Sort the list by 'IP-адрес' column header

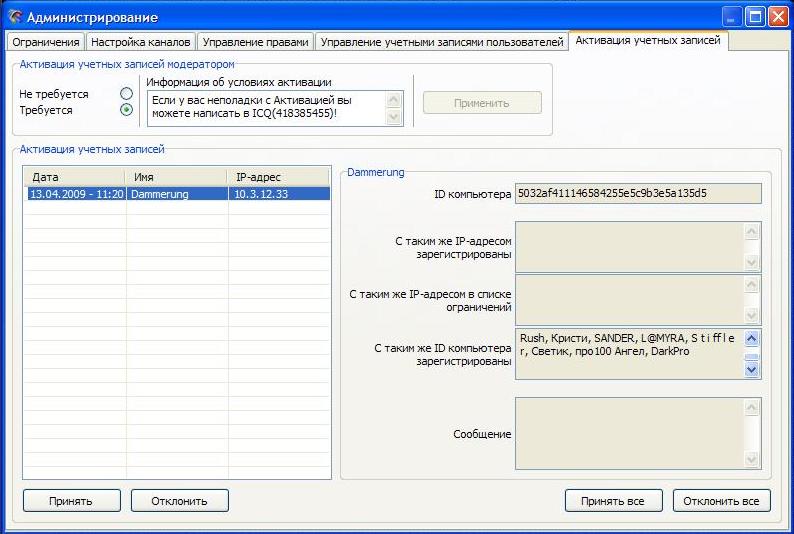[278, 177]
